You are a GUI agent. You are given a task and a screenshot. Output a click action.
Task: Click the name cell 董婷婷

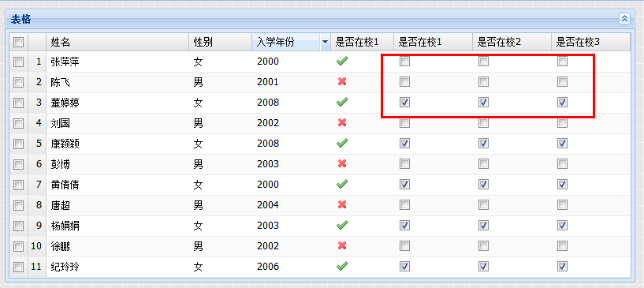pos(117,103)
